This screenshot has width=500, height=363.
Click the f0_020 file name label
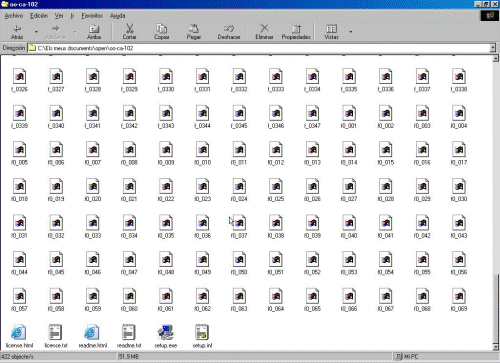click(93, 199)
